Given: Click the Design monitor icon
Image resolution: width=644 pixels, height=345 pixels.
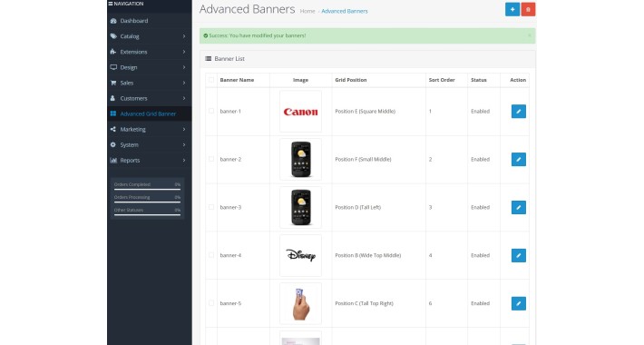Looking at the screenshot, I should click(x=113, y=67).
